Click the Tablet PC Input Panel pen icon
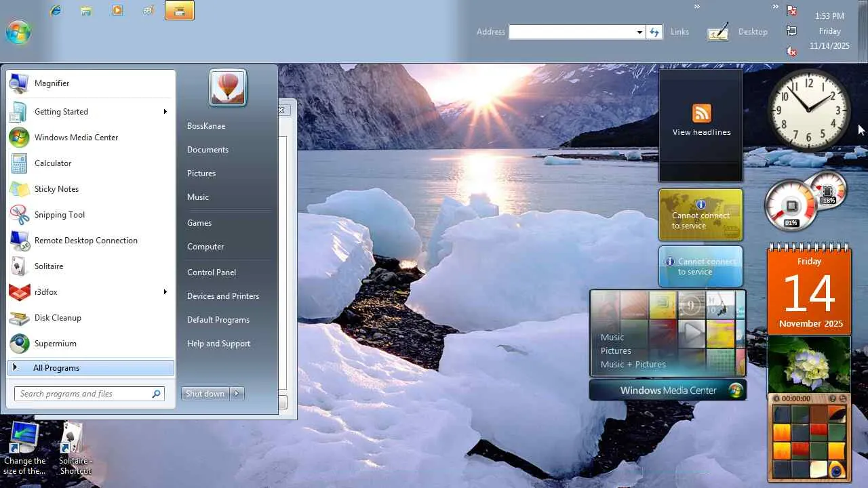 pyautogui.click(x=717, y=31)
